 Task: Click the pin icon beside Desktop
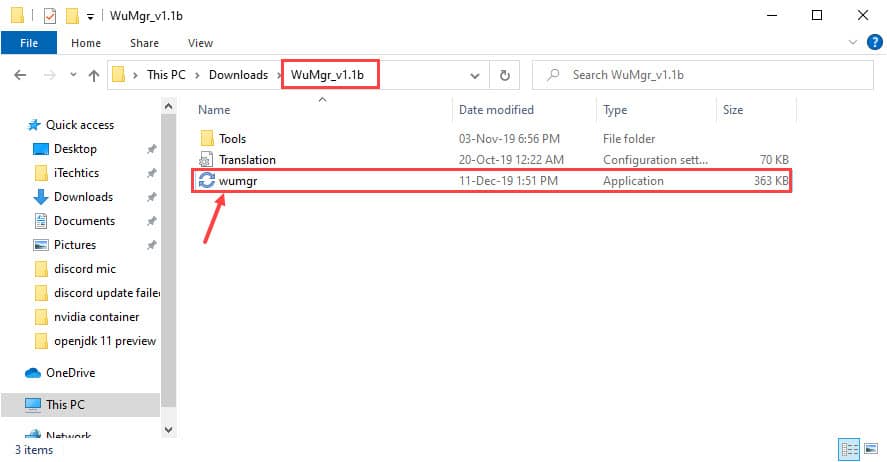[x=151, y=149]
